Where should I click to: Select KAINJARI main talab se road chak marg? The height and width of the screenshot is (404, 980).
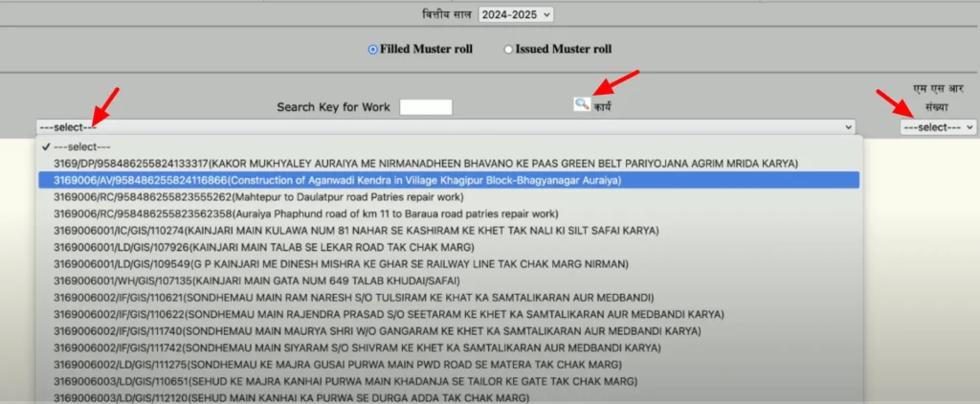point(449,247)
